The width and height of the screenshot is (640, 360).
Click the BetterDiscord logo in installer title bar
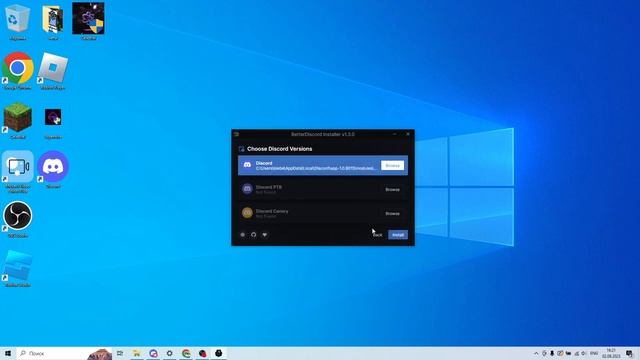click(236, 134)
